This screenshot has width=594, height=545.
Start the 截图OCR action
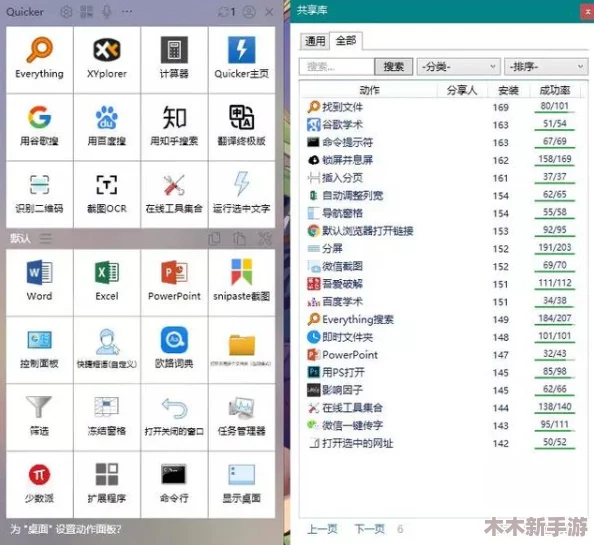(107, 194)
